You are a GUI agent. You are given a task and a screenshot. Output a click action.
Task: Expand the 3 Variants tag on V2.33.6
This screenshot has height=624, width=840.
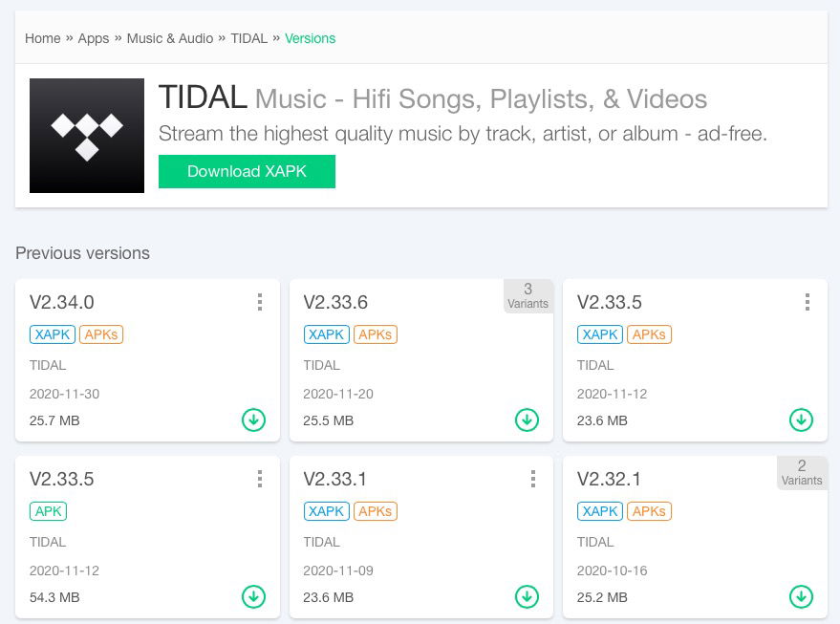(x=528, y=296)
